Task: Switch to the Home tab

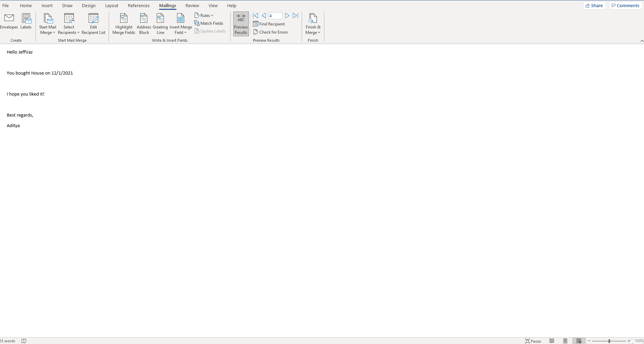Action: click(x=26, y=5)
